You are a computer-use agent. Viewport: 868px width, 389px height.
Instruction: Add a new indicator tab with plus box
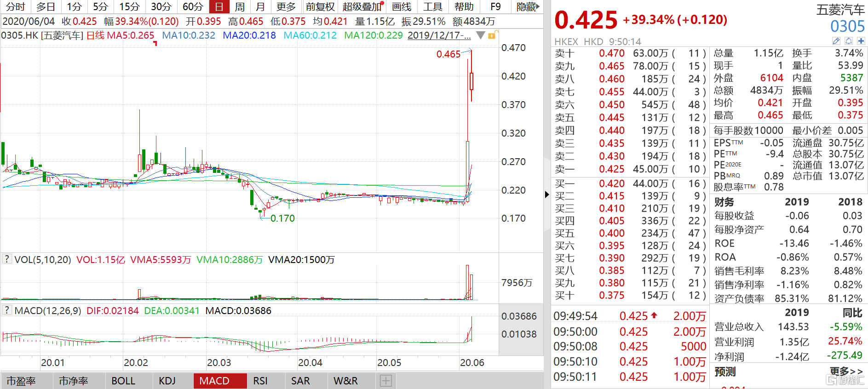point(386,381)
